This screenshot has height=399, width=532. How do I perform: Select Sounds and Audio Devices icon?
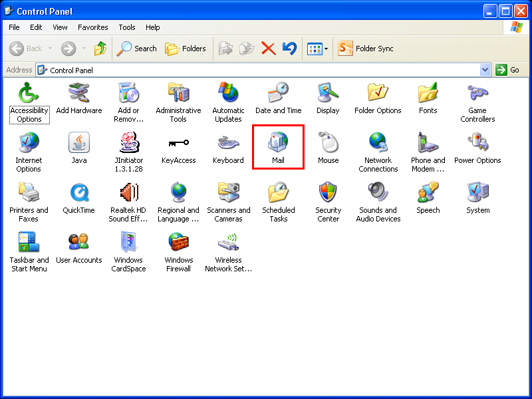(378, 203)
